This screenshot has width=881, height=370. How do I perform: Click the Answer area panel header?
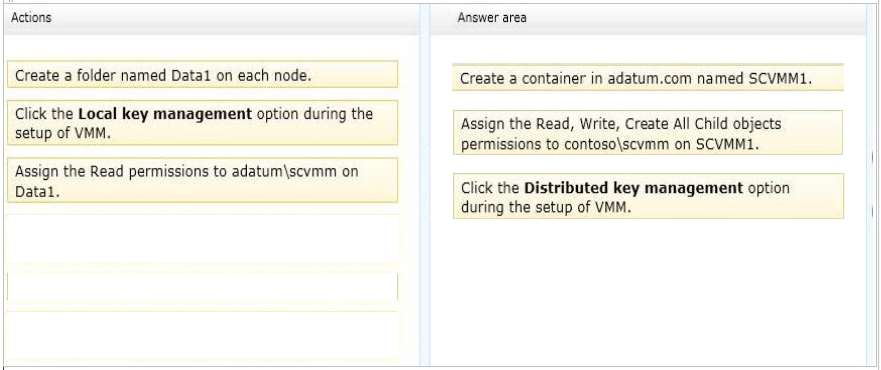[648, 19]
